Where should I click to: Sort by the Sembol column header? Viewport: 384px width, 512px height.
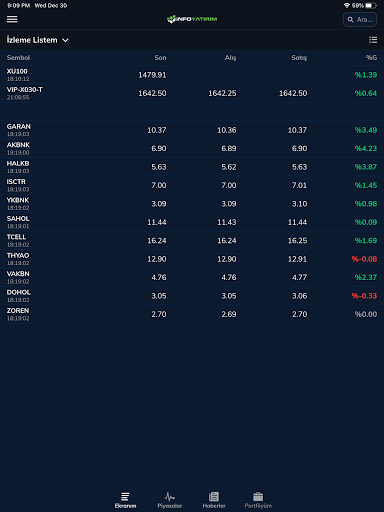(18, 58)
